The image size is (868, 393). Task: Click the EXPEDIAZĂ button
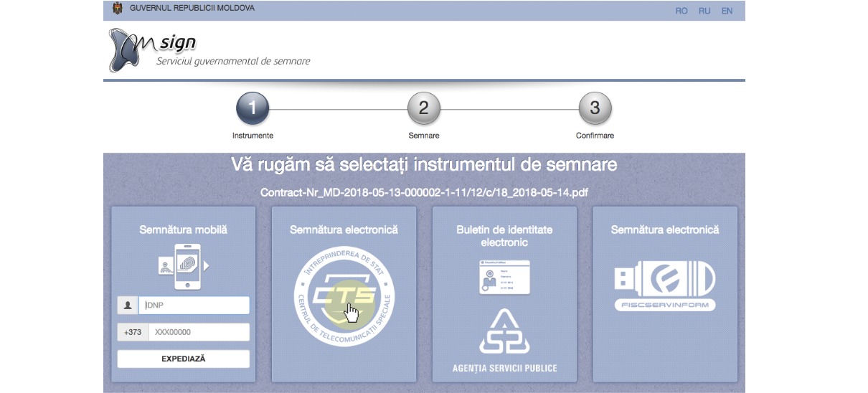(184, 359)
